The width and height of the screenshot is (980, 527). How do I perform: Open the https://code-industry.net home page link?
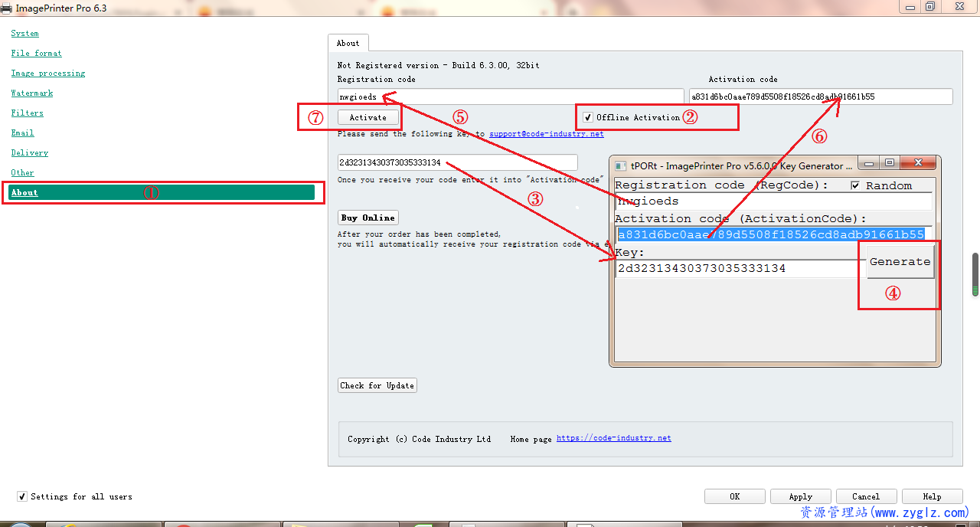pos(614,438)
